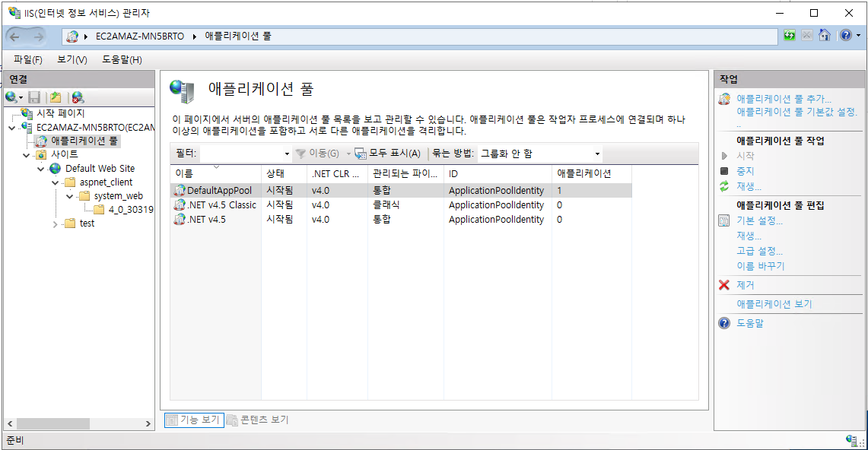868x450 pixels.
Task: Click the 애플리케이션 풀 header icon
Action: click(x=183, y=91)
